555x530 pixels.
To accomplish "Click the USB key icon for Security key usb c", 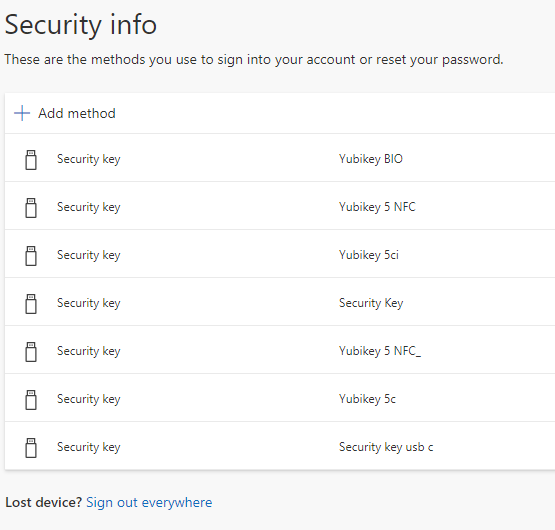I will 31,448.
